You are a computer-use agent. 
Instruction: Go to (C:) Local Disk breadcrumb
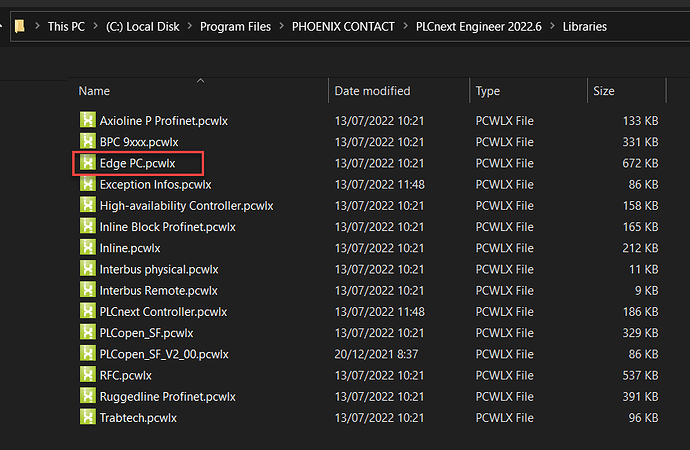(x=143, y=26)
